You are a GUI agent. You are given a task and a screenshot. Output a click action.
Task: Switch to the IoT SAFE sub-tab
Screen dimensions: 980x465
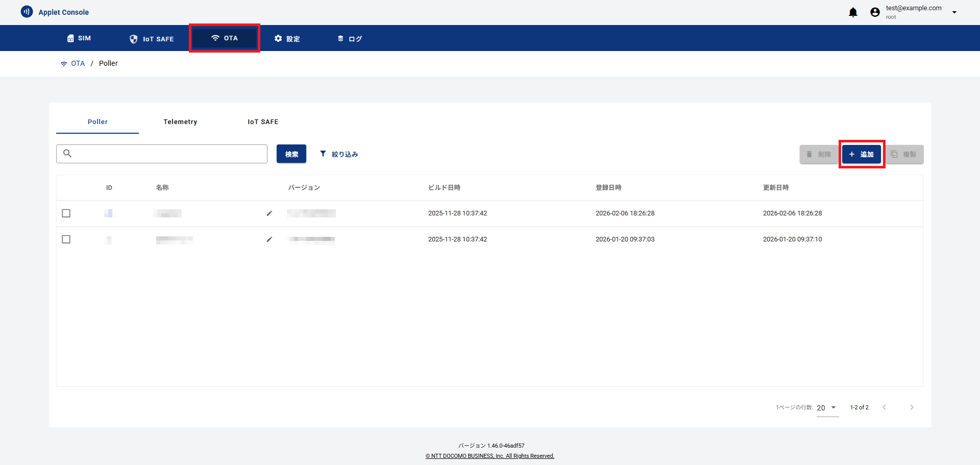coord(263,122)
